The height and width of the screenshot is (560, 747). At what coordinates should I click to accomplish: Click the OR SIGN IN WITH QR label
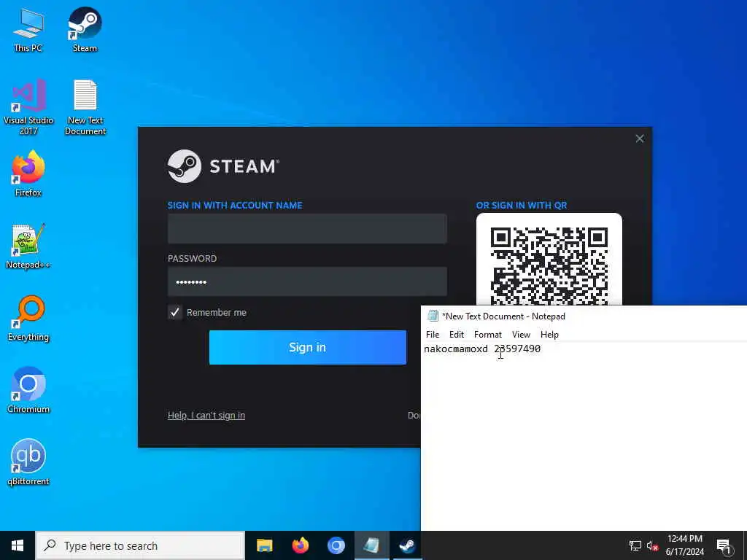pyautogui.click(x=521, y=205)
